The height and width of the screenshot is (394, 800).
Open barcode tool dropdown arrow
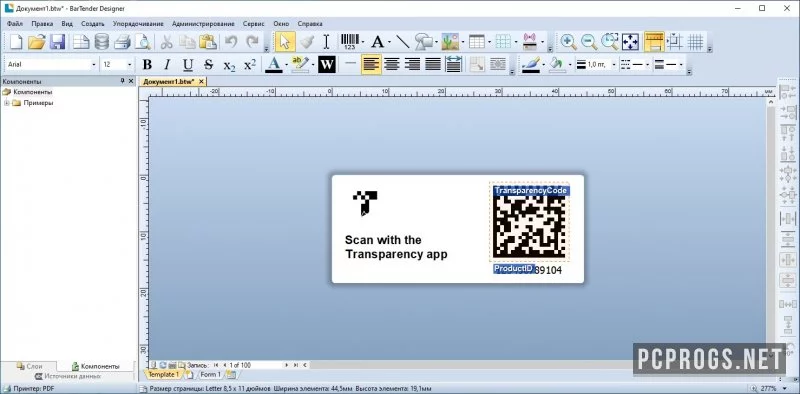pos(362,42)
